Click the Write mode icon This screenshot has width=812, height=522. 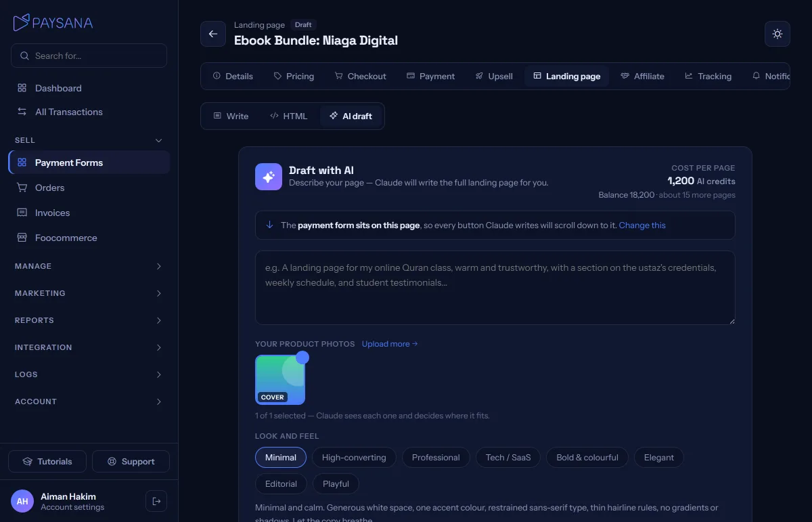tap(217, 116)
